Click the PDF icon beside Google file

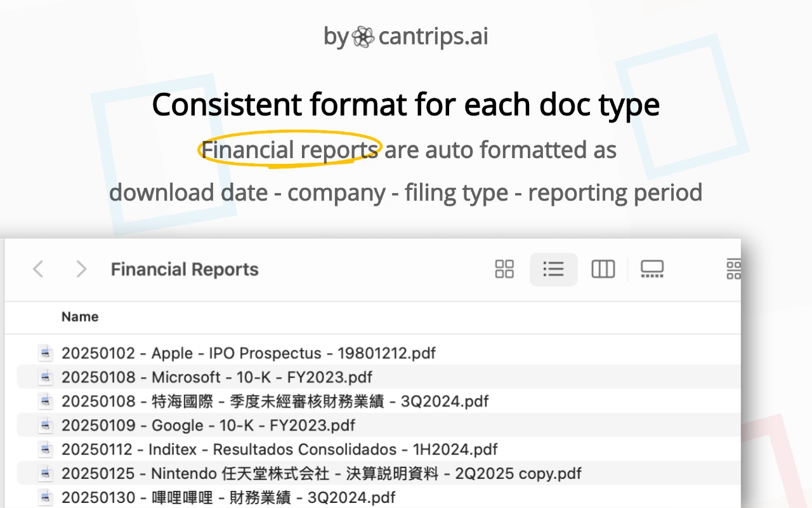click(x=45, y=425)
